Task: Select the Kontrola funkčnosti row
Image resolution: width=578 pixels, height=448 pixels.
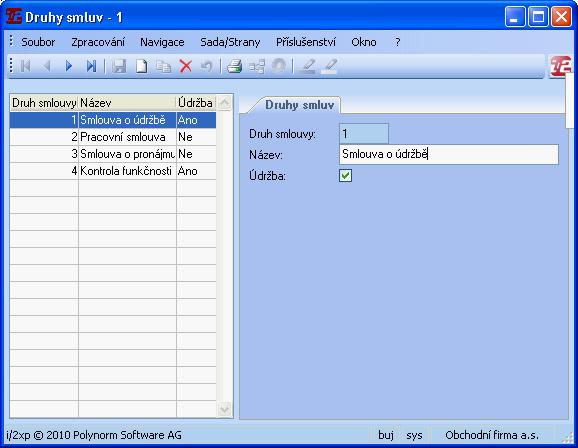Action: coord(113,171)
